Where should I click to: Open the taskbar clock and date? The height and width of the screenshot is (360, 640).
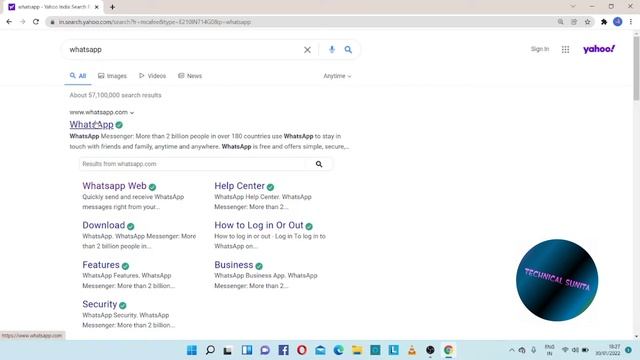608,350
